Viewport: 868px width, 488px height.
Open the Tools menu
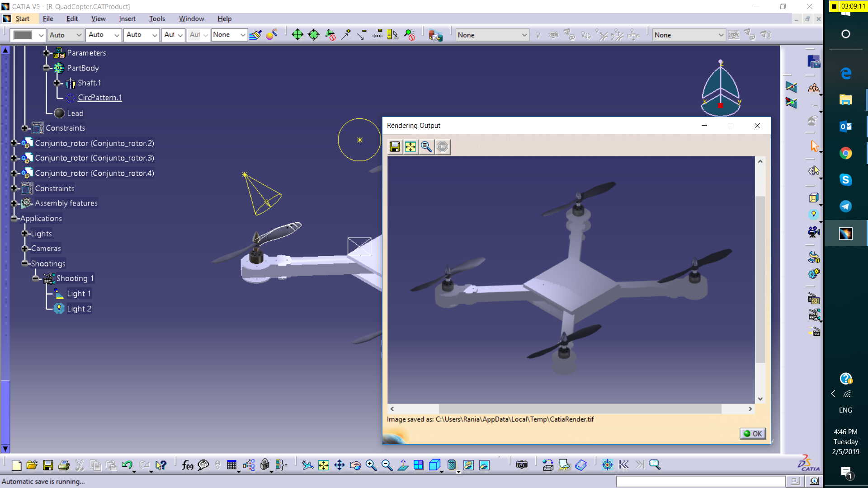(x=156, y=19)
